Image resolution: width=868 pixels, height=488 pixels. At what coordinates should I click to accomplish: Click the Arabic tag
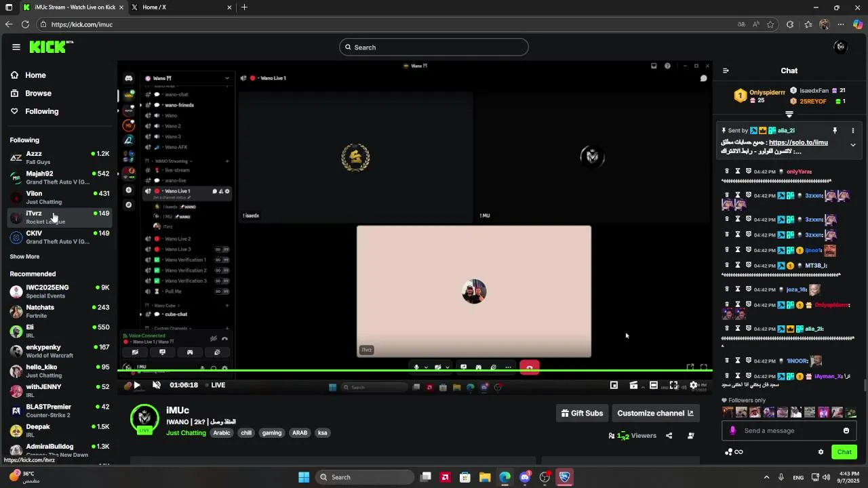[x=222, y=433]
